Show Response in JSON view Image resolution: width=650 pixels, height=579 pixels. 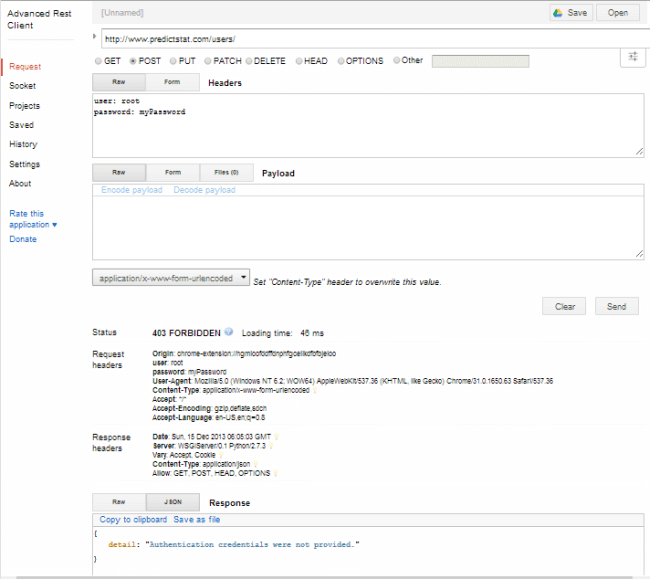coord(173,502)
